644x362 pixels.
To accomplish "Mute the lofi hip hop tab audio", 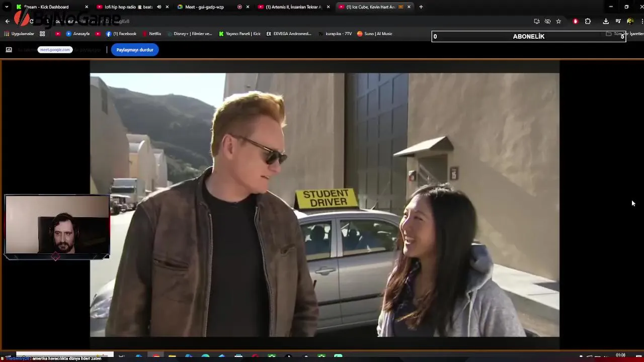I will [159, 7].
